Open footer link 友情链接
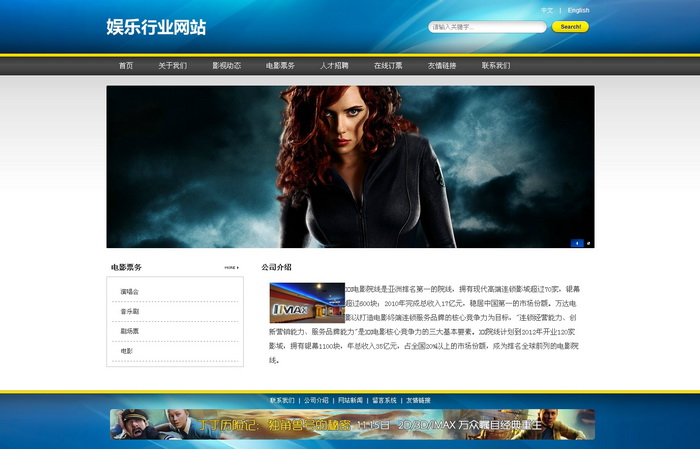Screen dimensions: 700x449 pyautogui.click(x=418, y=400)
